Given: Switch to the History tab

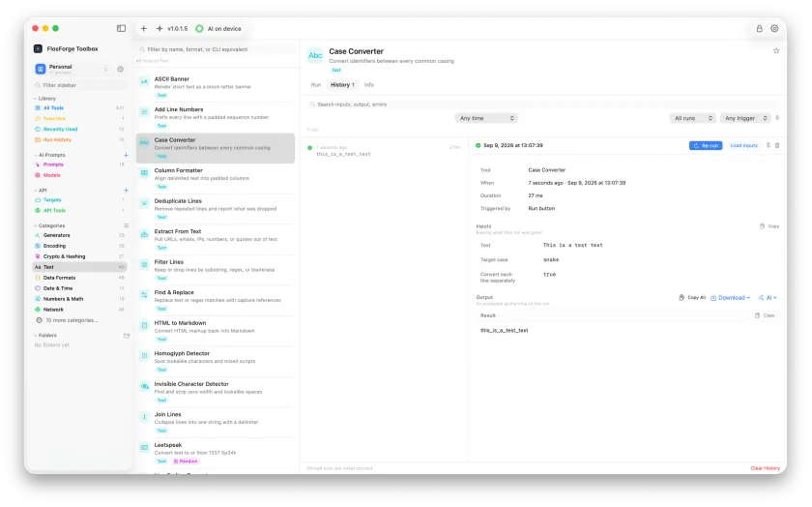Looking at the screenshot, I should click(x=342, y=85).
